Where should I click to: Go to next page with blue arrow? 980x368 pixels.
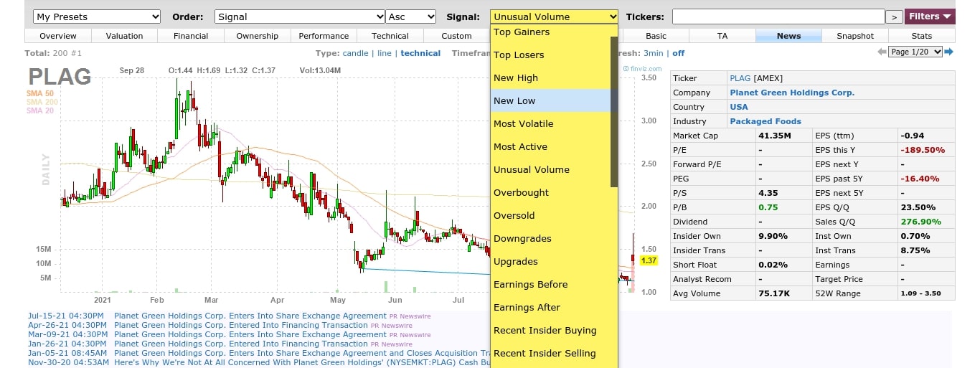[948, 52]
